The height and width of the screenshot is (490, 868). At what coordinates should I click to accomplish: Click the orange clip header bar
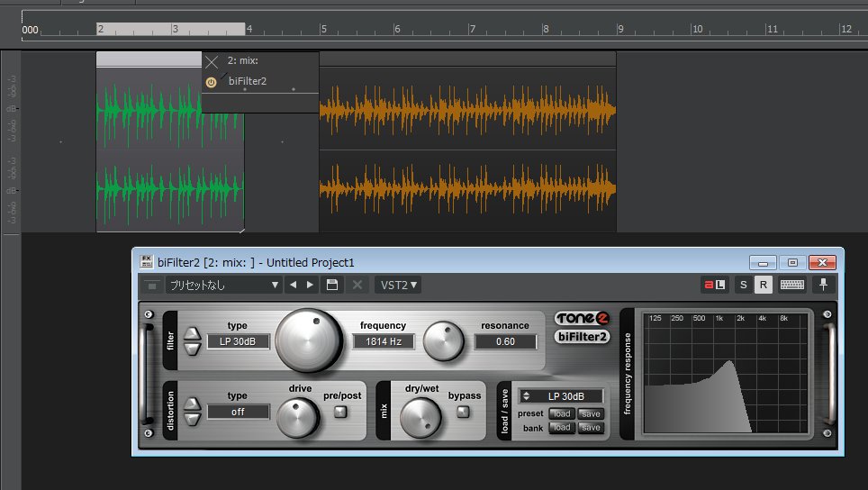(x=468, y=59)
